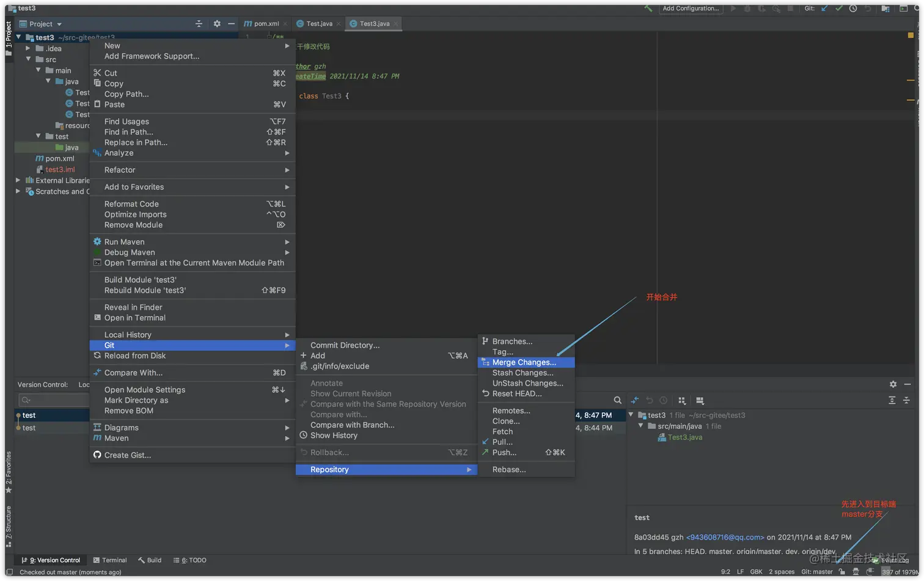Hide the Project panel with minus icon
Viewport: 924px width, 581px height.
231,24
